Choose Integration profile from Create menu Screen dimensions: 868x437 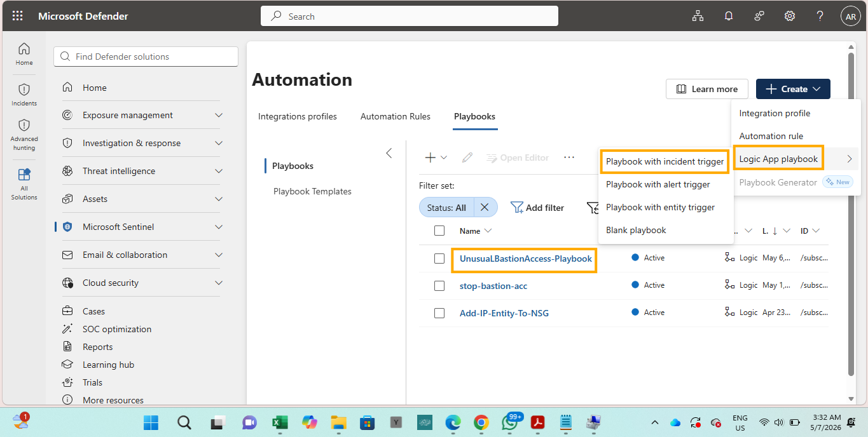tap(775, 113)
